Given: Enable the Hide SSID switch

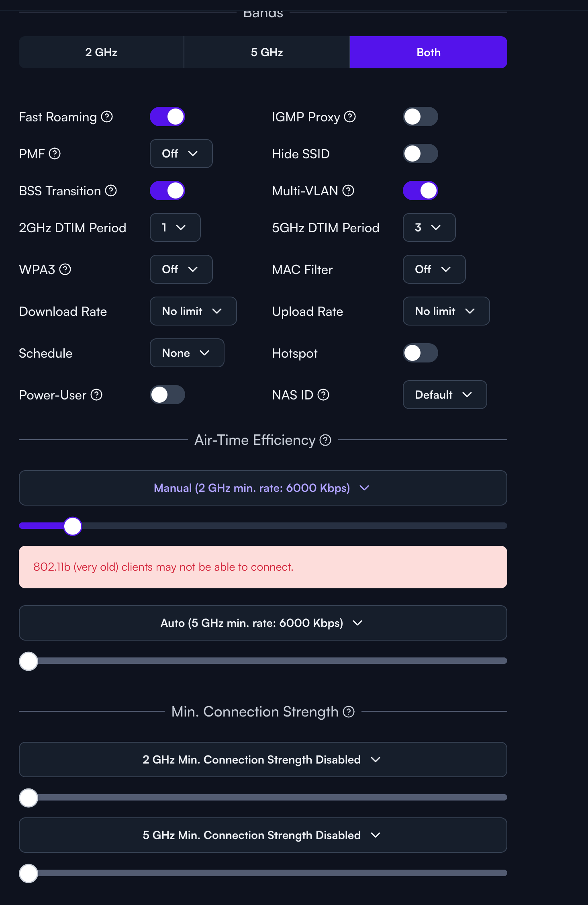Looking at the screenshot, I should point(421,154).
